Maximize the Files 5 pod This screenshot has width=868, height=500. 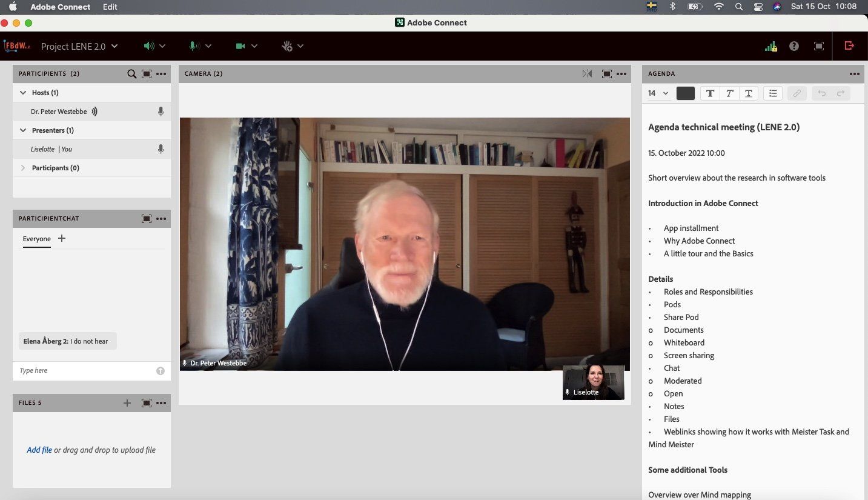click(x=147, y=403)
